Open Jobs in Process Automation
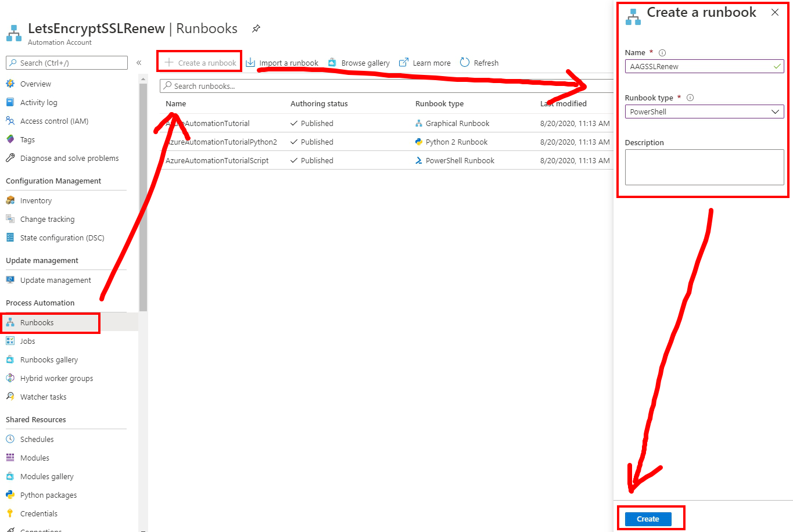The image size is (793, 532). click(69, 341)
